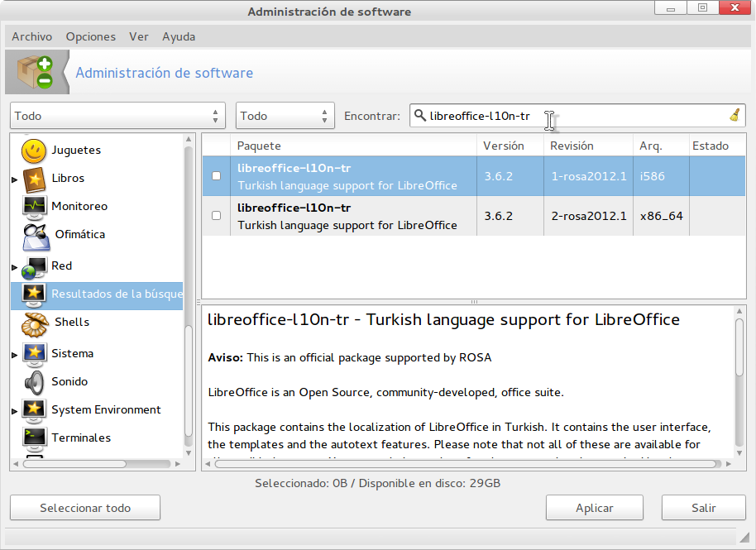Sort by the Arq. column header

click(x=661, y=146)
